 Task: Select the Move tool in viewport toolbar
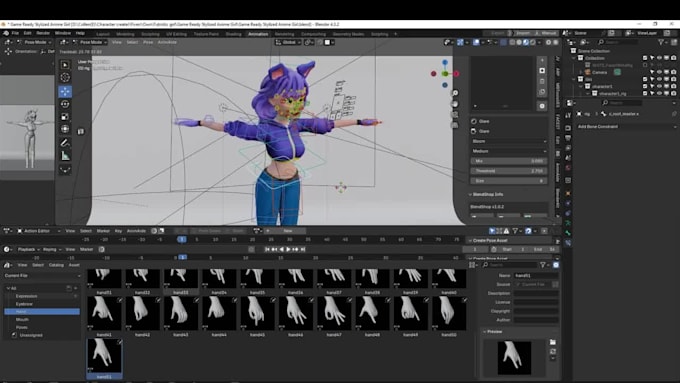65,91
